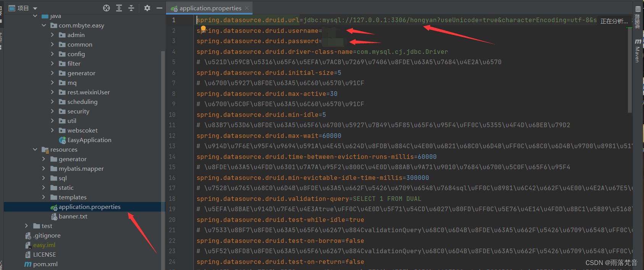Open the Maven tool window
This screenshot has width=644, height=270.
tap(638, 50)
